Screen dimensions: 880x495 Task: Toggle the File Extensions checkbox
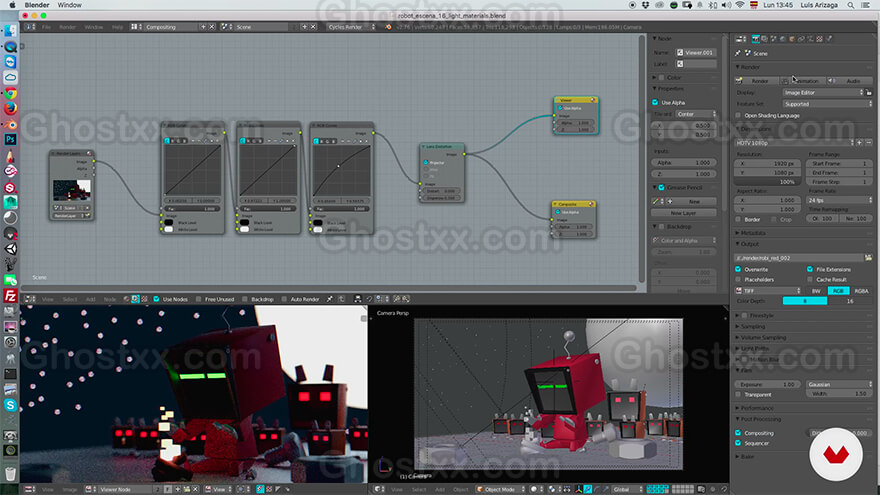coord(810,269)
